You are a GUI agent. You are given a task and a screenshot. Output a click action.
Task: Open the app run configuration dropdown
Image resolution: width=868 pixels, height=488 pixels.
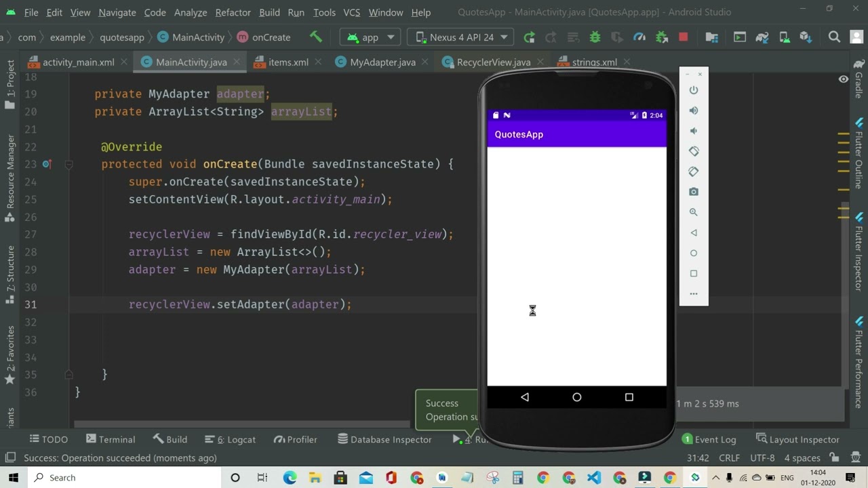pos(370,37)
